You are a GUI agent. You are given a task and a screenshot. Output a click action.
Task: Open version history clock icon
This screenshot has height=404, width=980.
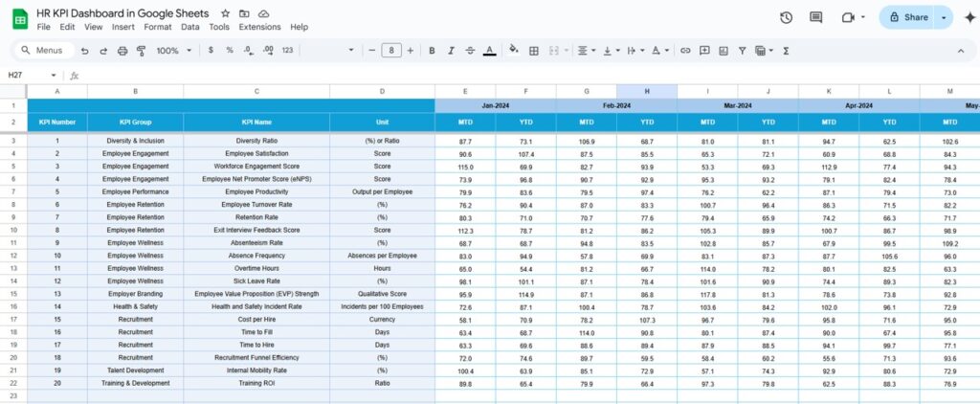click(x=787, y=17)
